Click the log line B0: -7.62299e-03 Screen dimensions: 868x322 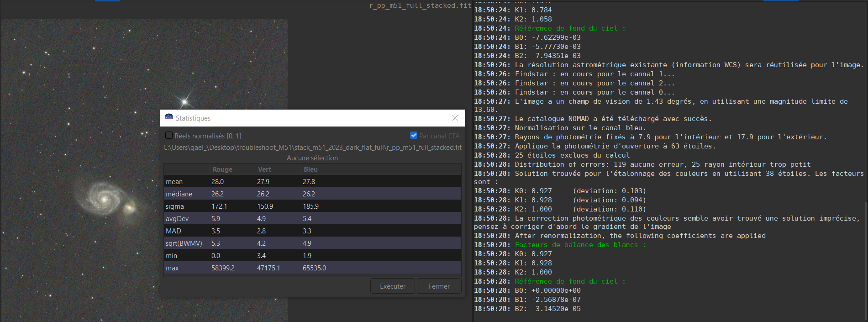coord(527,37)
